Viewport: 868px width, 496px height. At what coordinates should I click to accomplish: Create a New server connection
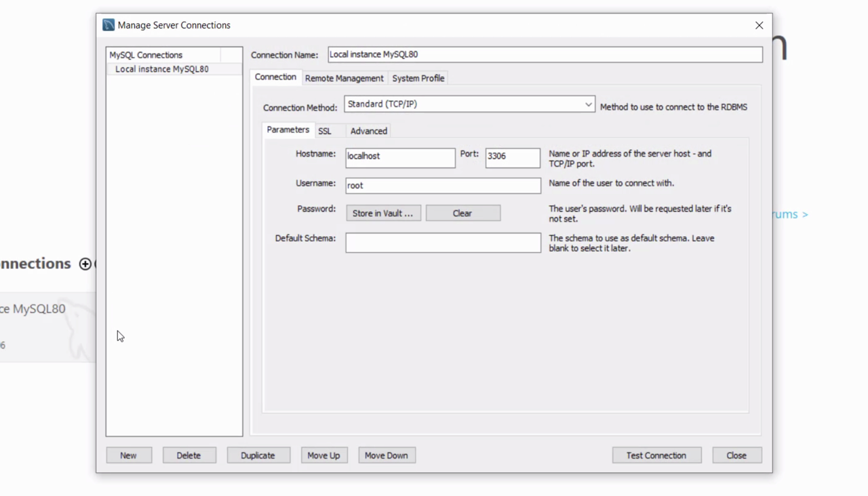tap(128, 455)
